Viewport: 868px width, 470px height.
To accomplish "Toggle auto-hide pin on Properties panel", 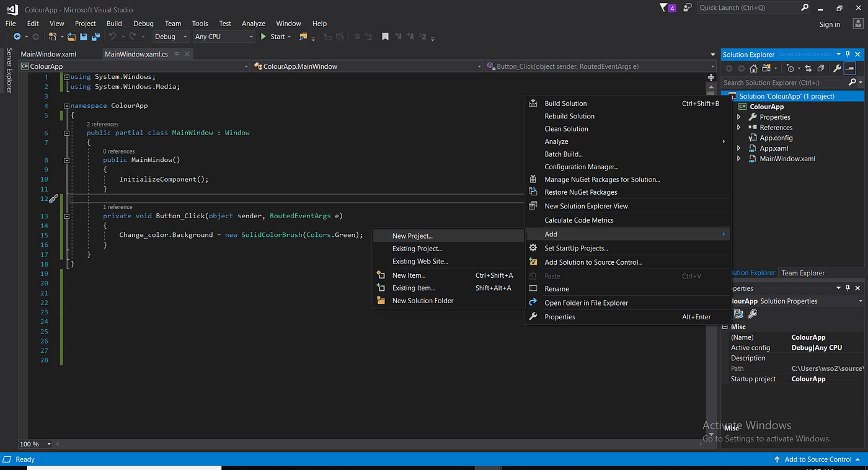I will pos(848,288).
